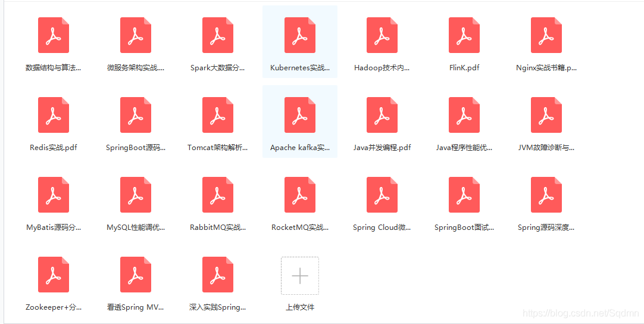Click the file name text RocketMQ实战...
This screenshot has width=644, height=324.
300,228
